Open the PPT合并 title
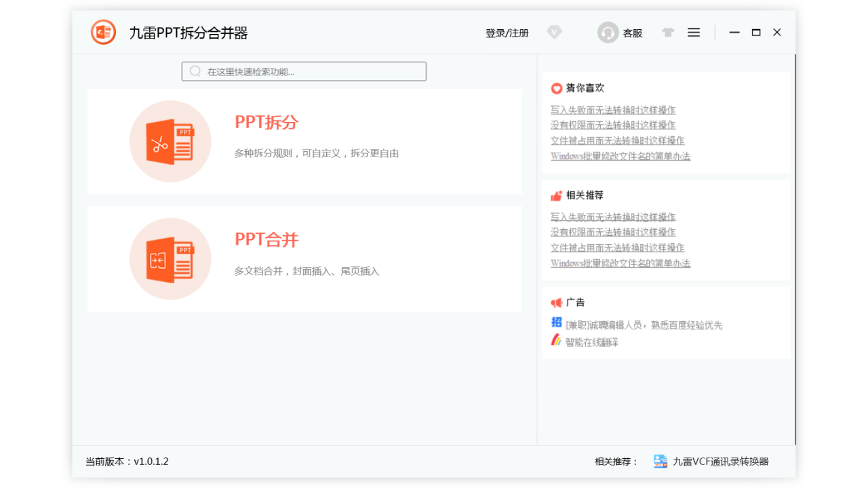 click(x=267, y=240)
